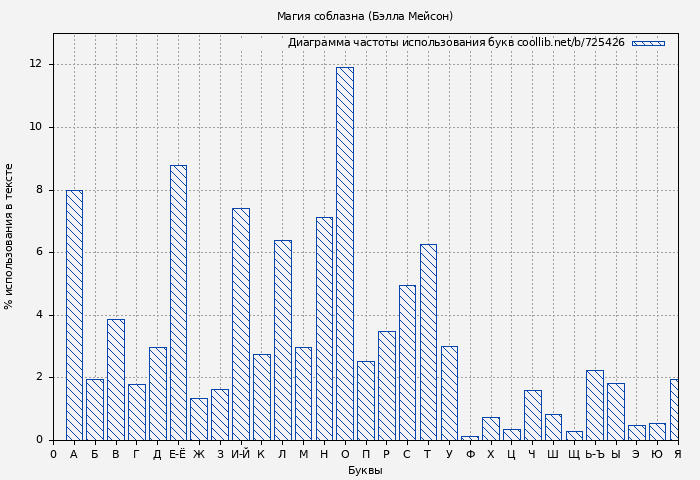Click the bar for letter Ч
Screen dimensions: 700x480
coord(532,415)
